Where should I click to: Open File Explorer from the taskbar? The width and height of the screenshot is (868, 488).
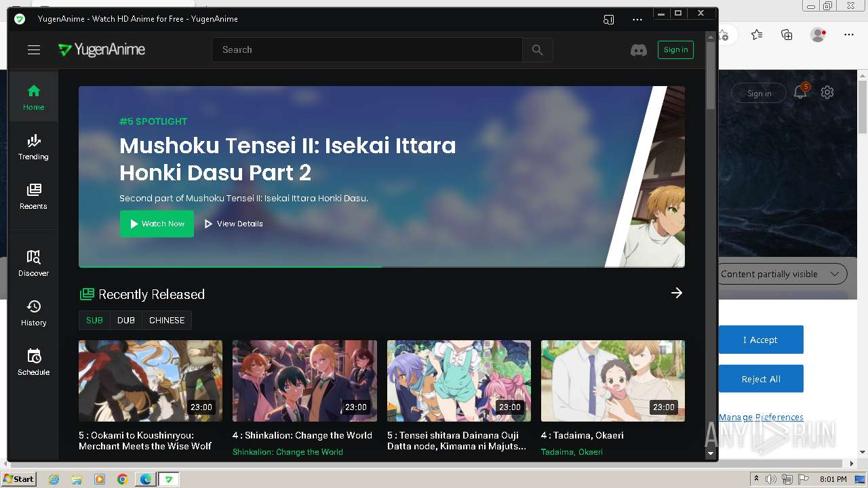click(77, 479)
